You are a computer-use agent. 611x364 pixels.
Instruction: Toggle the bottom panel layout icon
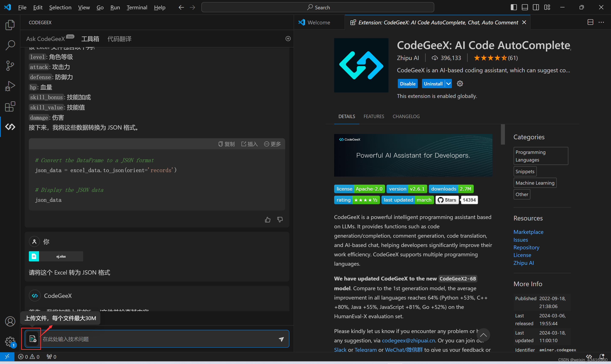click(525, 7)
